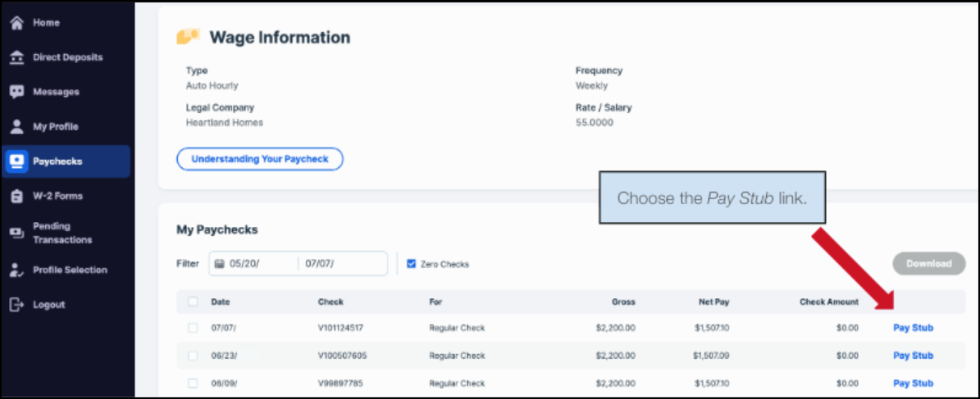Image resolution: width=980 pixels, height=399 pixels.
Task: Uncheck the Zero Checks checkbox
Action: coord(412,264)
